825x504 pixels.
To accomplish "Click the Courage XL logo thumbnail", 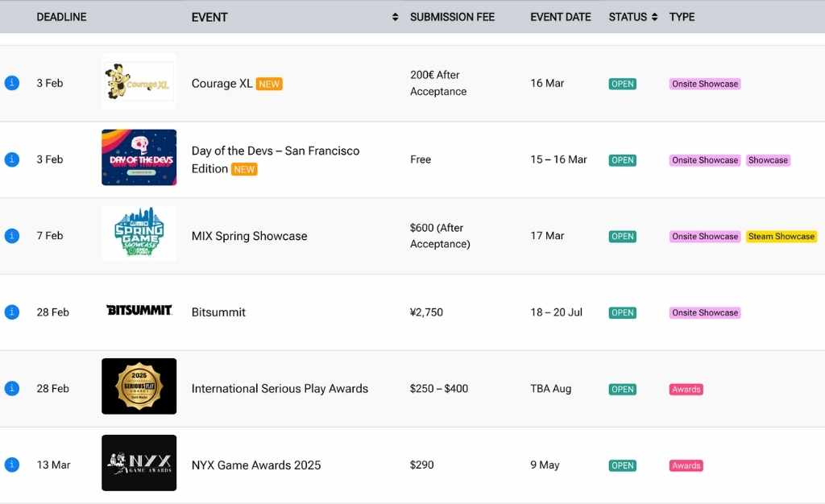I will (139, 82).
